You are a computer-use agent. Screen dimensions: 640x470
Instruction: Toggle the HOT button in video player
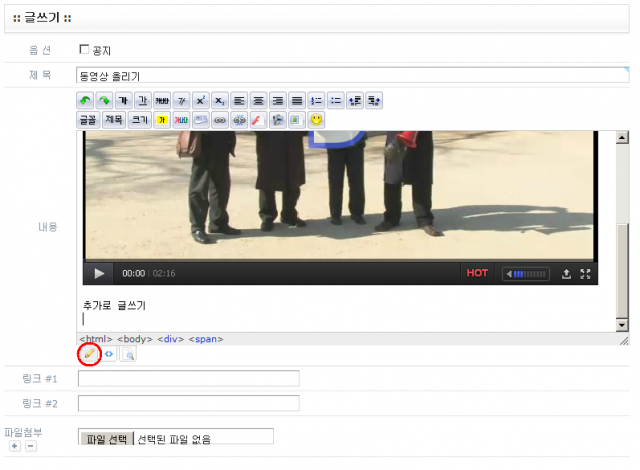click(477, 273)
